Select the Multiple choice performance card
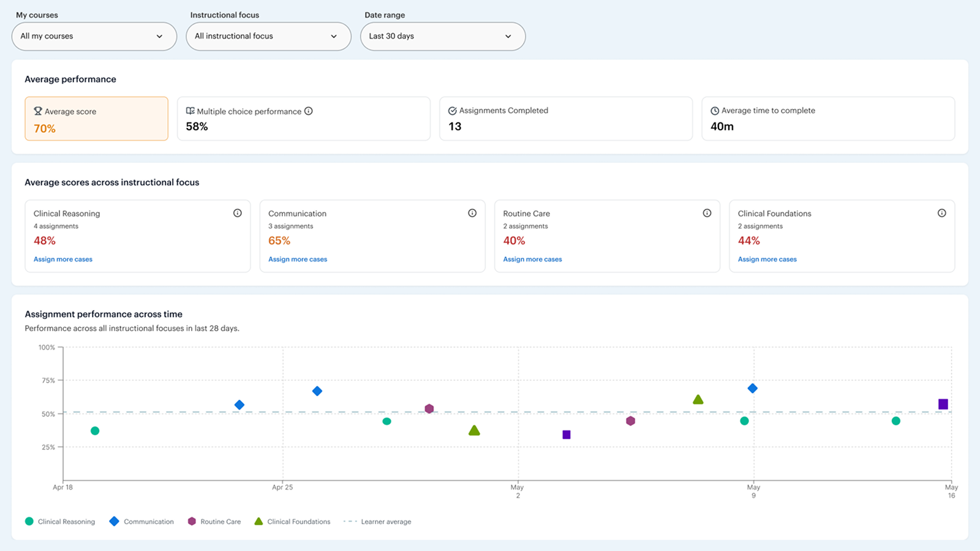 coord(304,119)
